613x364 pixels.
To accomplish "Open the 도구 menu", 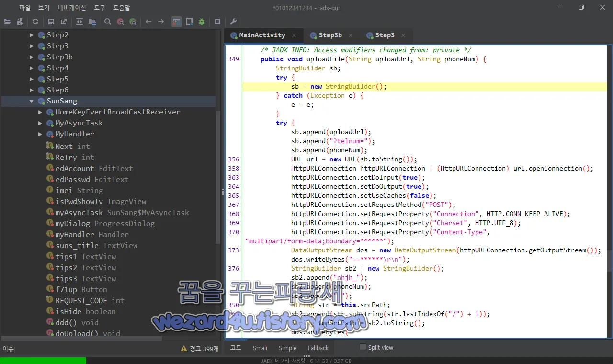I will coord(100,8).
